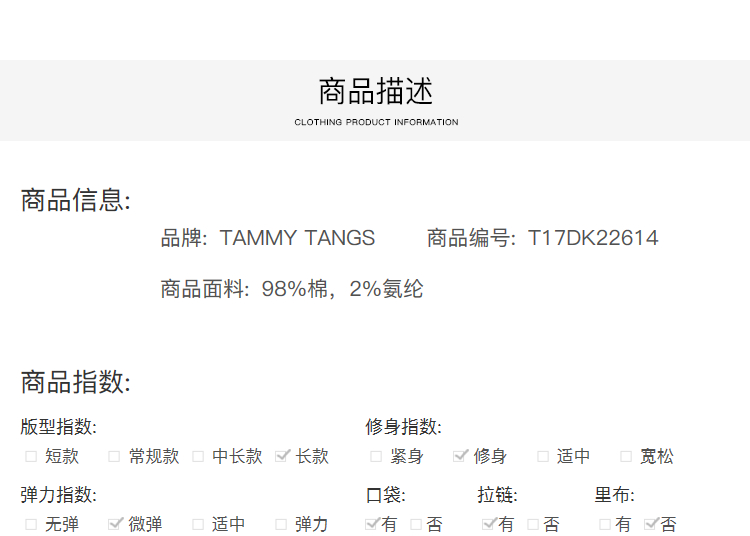Screen dimensions: 750x536
Task: Select the 常规款 checkbox
Action: tap(114, 456)
